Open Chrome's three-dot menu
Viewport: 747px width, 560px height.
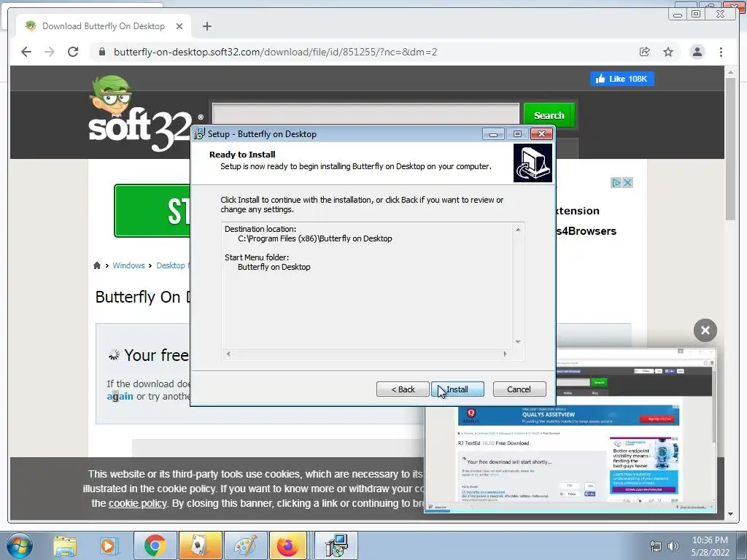(x=721, y=52)
